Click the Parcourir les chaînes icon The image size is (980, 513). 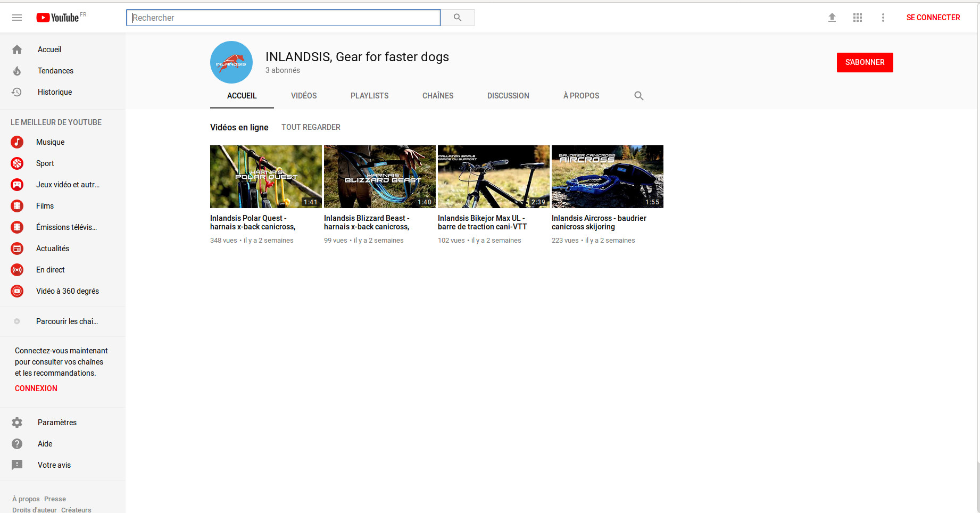pyautogui.click(x=17, y=321)
